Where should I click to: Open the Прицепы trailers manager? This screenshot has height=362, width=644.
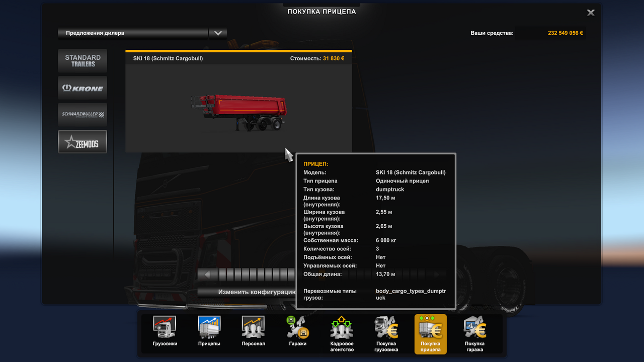[x=209, y=331]
